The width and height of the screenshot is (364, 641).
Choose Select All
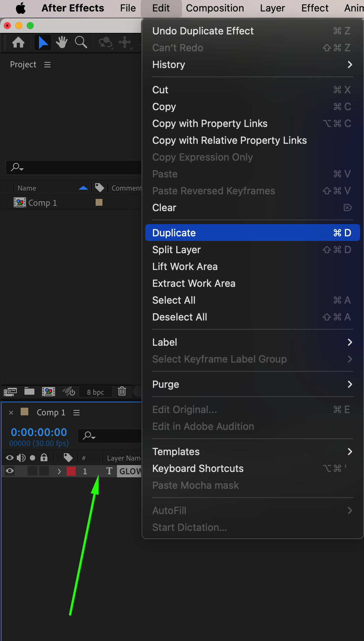252,300
